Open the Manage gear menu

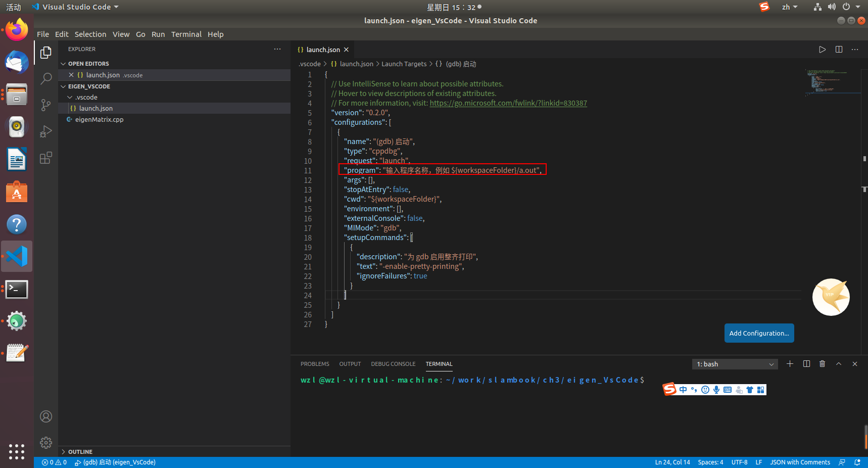pos(46,443)
